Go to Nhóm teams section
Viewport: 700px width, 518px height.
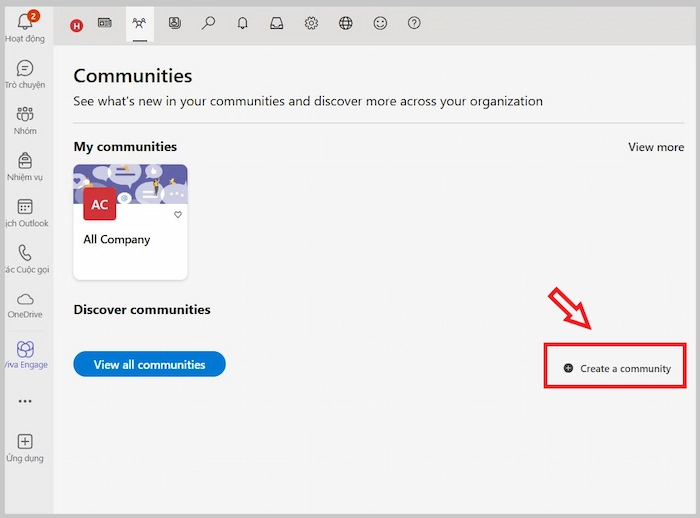click(25, 121)
